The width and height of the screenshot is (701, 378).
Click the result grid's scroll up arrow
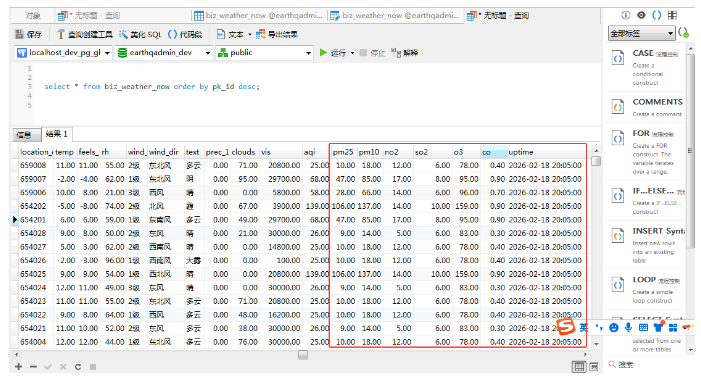click(x=596, y=151)
